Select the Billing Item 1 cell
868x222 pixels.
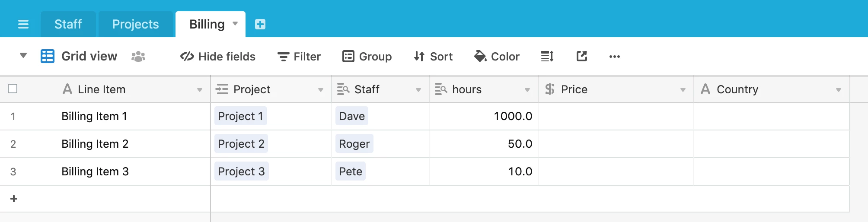pos(94,116)
